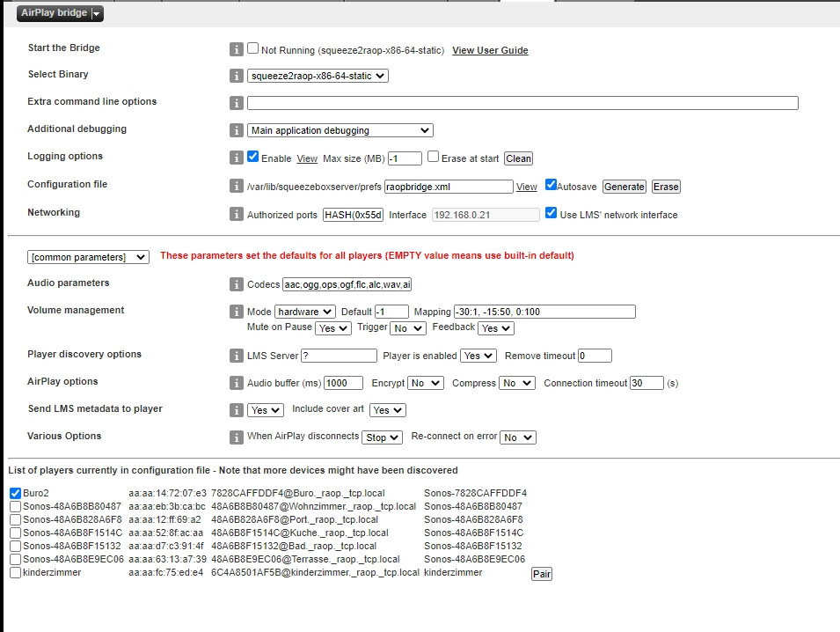Change the Mute on Pause dropdown
Screen dimensions: 840x632
pos(333,328)
